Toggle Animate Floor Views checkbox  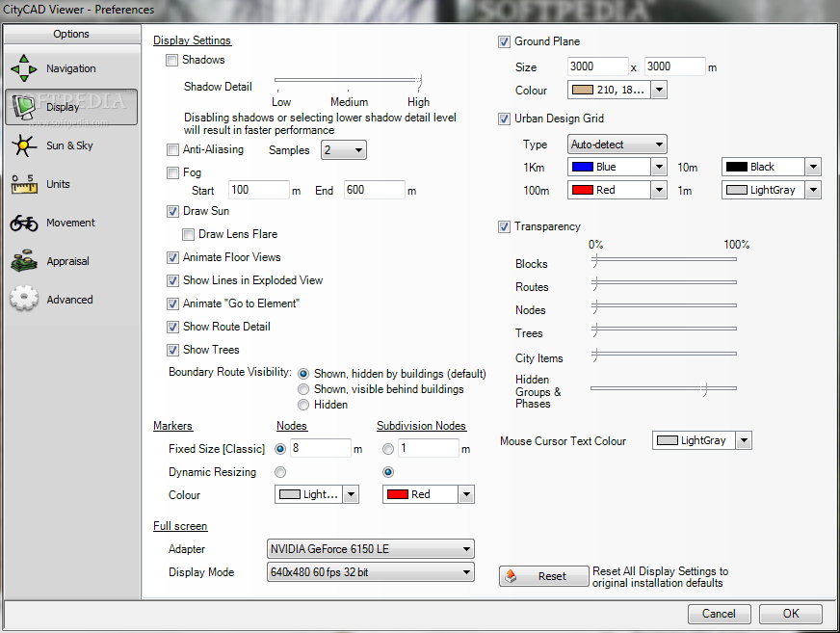pos(172,257)
